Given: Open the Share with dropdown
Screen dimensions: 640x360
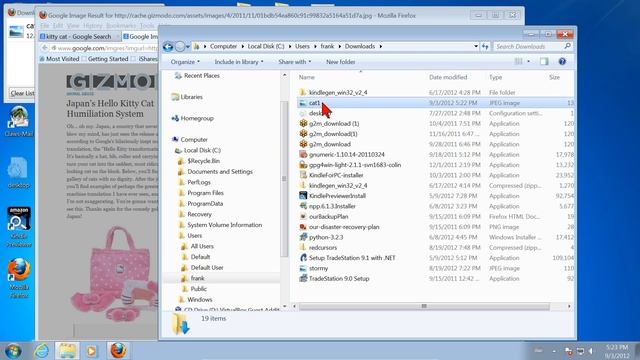Looking at the screenshot, I should (x=294, y=62).
